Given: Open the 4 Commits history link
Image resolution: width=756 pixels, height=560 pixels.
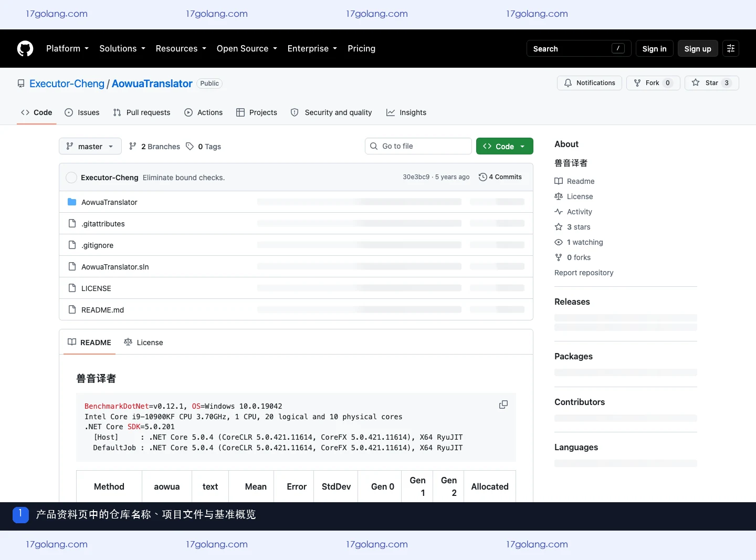Looking at the screenshot, I should coord(500,177).
